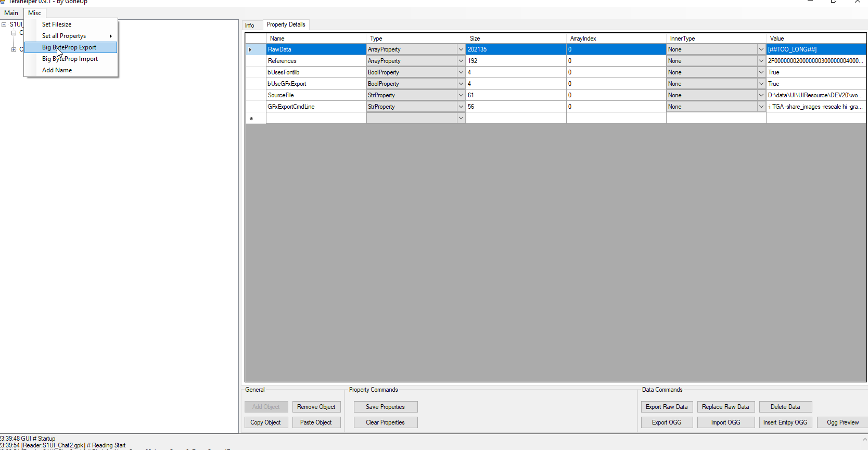Click the ArrayIndex column header
The width and height of the screenshot is (868, 450).
(x=616, y=38)
